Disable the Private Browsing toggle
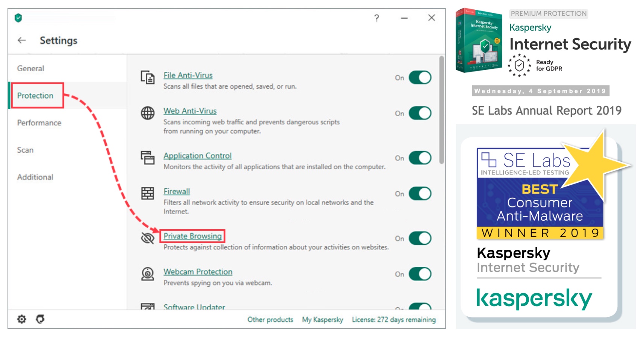This screenshot has height=337, width=644. (420, 238)
